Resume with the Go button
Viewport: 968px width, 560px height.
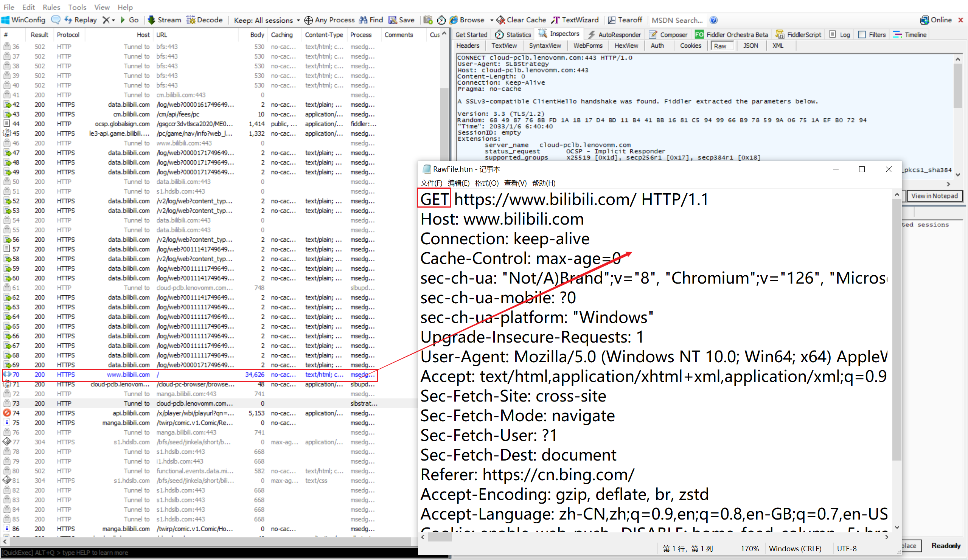point(129,20)
